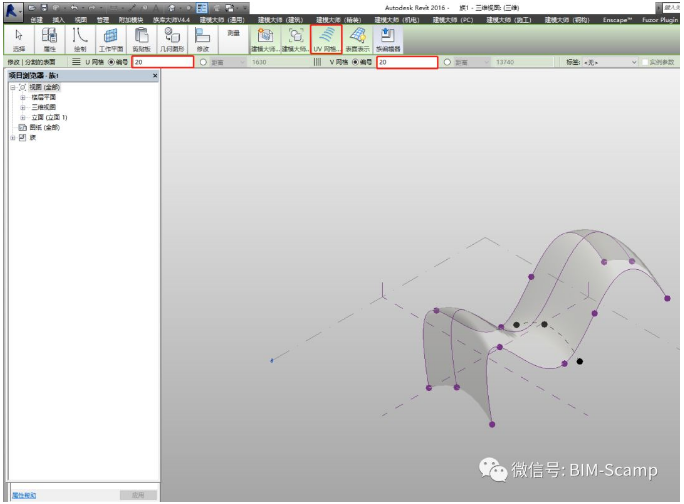The width and height of the screenshot is (684, 504).
Task: Expand the 立面 (立面 1) tree node
Action: pyautogui.click(x=22, y=117)
